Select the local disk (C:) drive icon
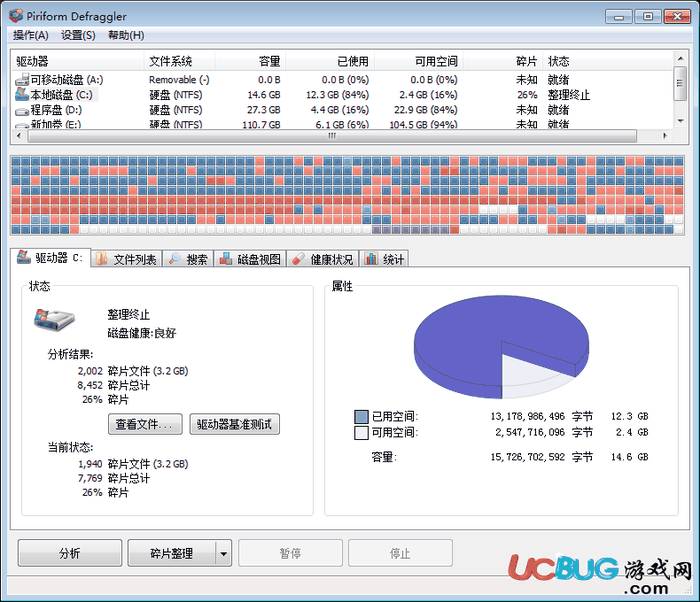Image resolution: width=700 pixels, height=602 pixels. (x=22, y=94)
